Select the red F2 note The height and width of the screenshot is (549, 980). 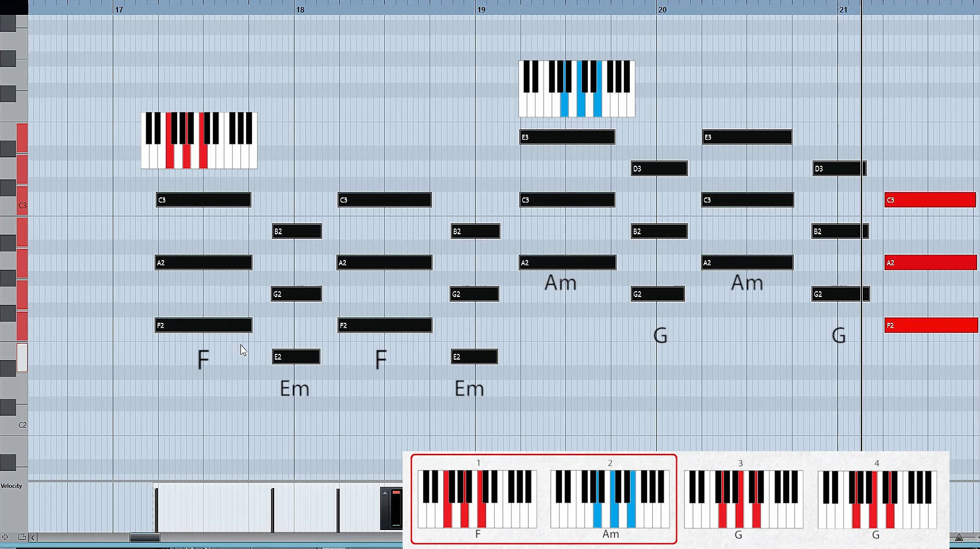[x=931, y=325]
